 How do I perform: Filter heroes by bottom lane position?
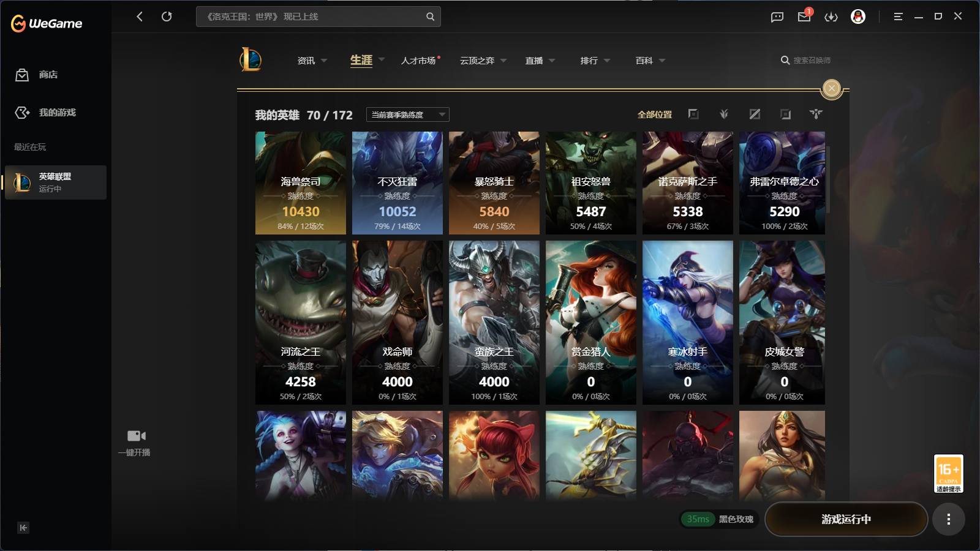click(x=785, y=114)
